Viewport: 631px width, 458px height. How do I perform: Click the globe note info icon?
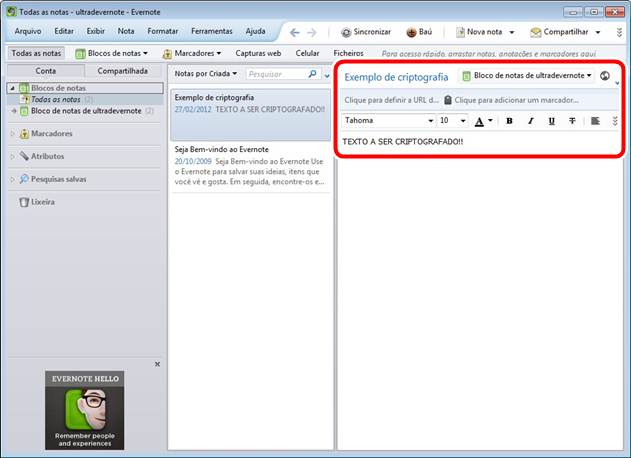604,76
